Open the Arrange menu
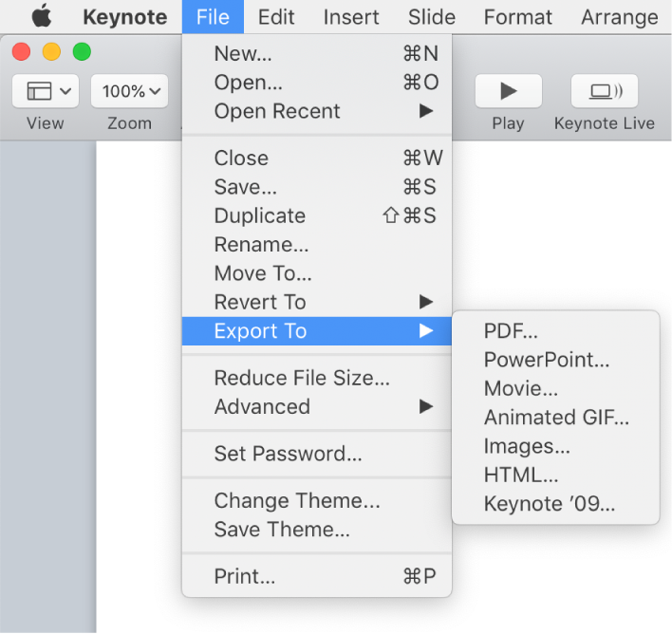Screen dimensions: 672x634 click(618, 17)
